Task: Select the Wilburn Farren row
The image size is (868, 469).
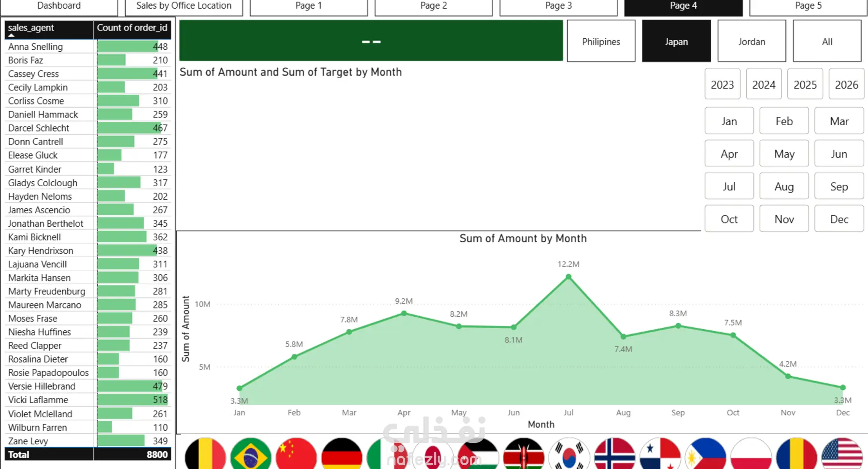Action: pos(88,427)
